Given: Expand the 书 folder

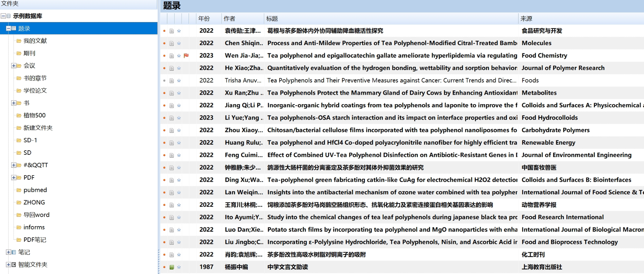Looking at the screenshot, I should (x=13, y=103).
